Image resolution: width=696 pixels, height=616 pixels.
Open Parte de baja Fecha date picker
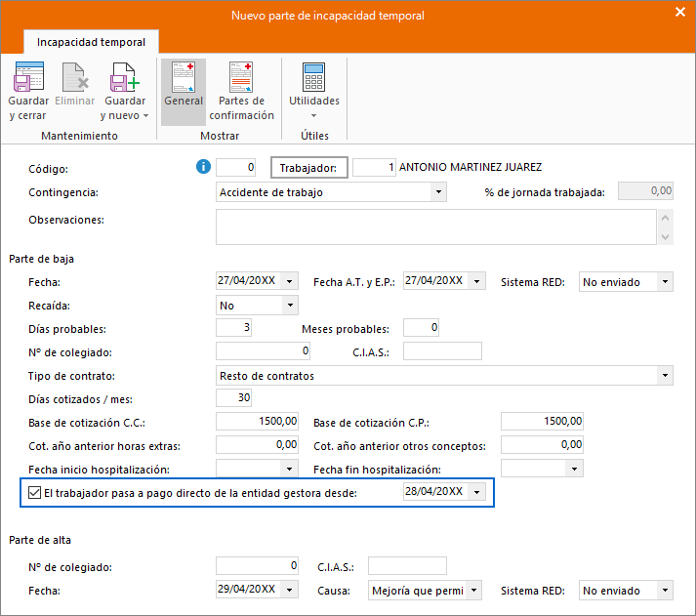pos(289,281)
